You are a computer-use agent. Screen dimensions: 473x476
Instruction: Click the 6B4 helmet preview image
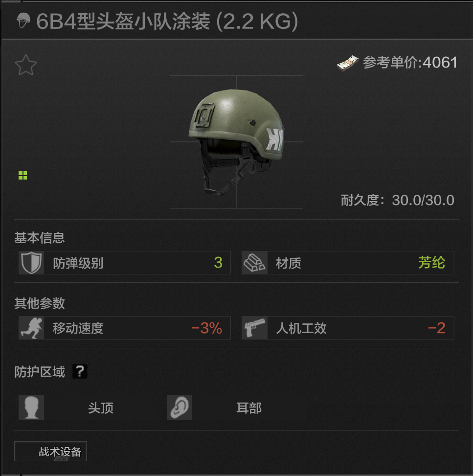[x=237, y=142]
